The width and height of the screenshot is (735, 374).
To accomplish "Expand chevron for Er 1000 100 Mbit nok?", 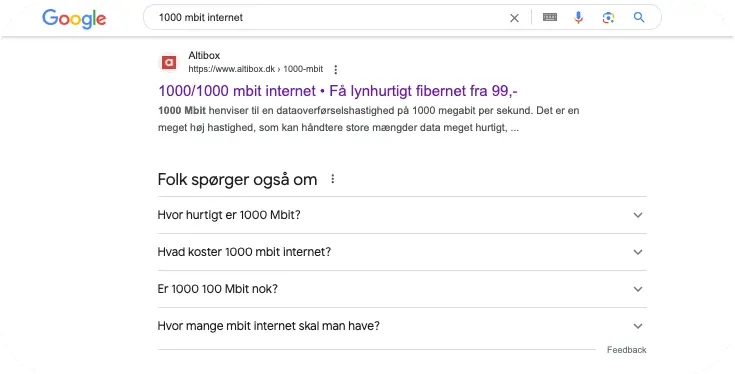I will 638,289.
